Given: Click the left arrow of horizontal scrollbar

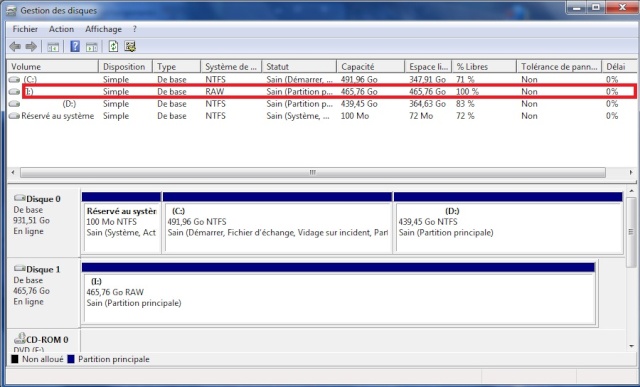Looking at the screenshot, I should 13,173.
